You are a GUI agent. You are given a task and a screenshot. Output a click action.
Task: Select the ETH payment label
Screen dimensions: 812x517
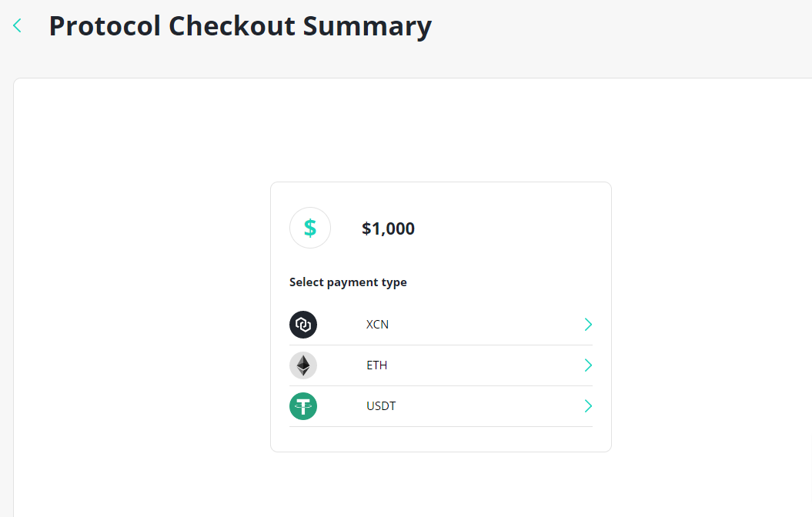[376, 365]
